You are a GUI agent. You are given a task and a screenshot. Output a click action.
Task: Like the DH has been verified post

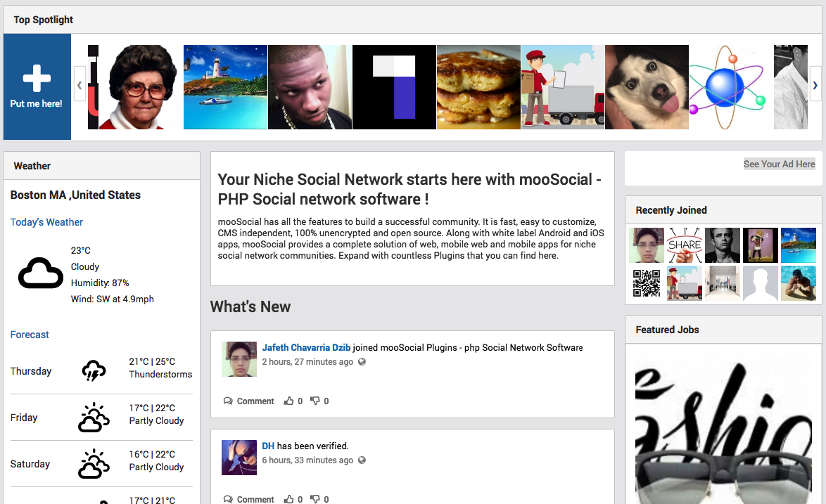(288, 499)
